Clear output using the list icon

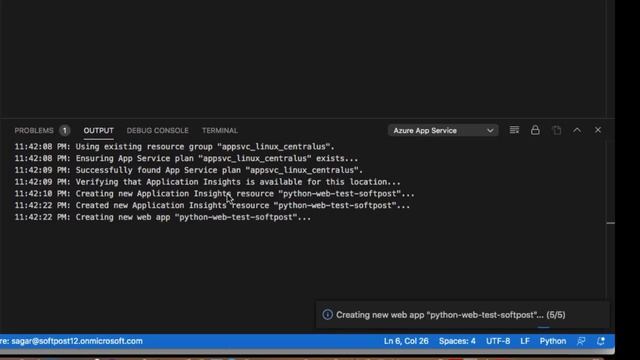pyautogui.click(x=514, y=130)
